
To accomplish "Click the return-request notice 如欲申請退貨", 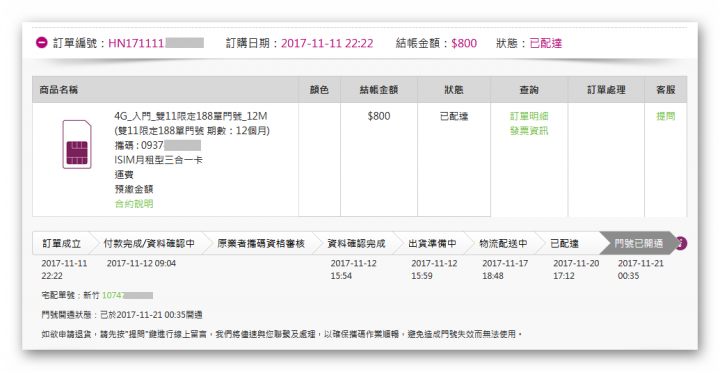I will (x=281, y=334).
